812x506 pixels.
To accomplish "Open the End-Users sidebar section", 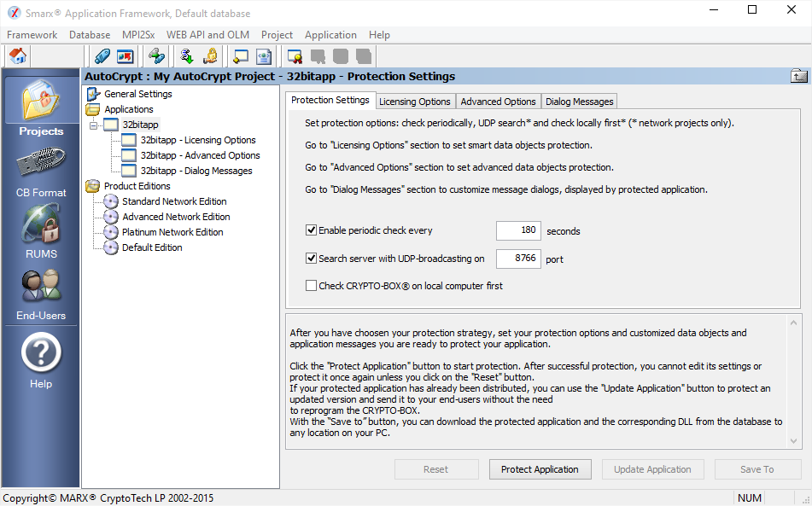I will click(41, 294).
